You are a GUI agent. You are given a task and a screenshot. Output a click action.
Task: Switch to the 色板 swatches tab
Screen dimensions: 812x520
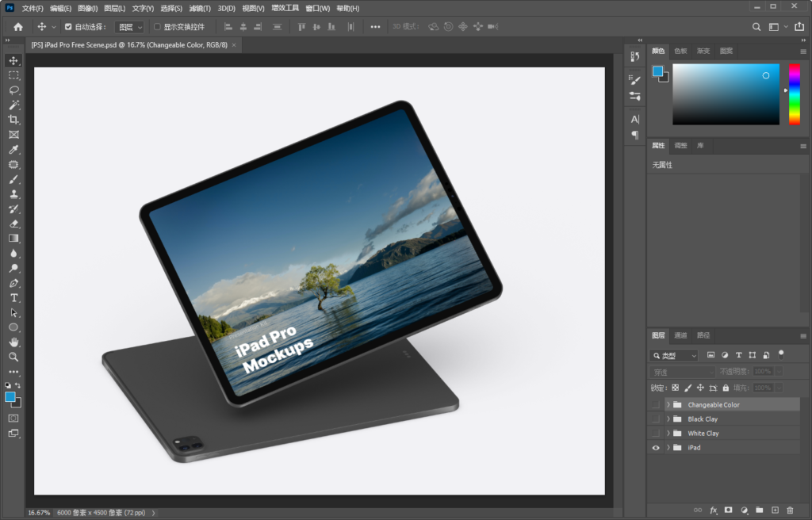[680, 51]
